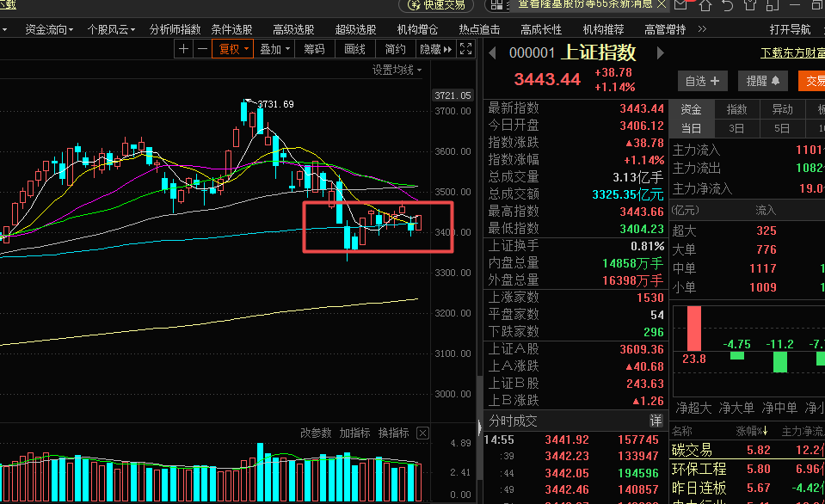This screenshot has width=825, height=504.
Task: Select 高成长性 menu item
Action: click(x=541, y=29)
